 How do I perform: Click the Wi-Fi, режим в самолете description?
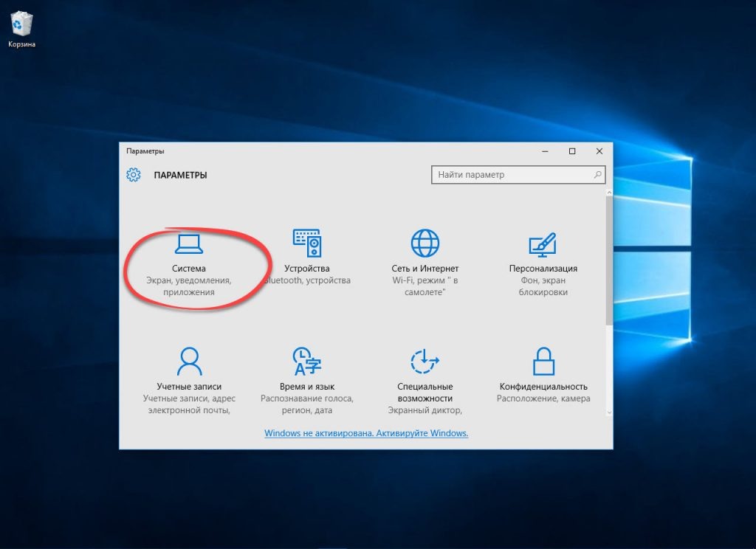pos(425,286)
